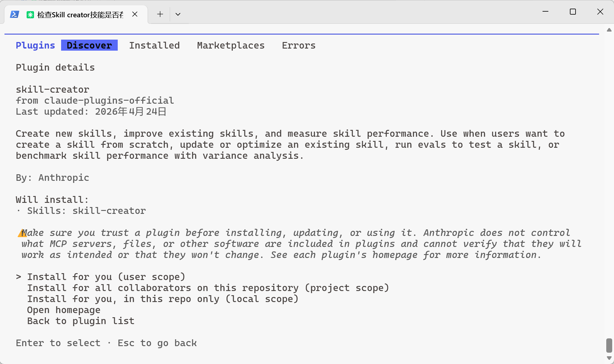Click the scrollbar down arrow
Viewport: 614px width, 364px height.
pyautogui.click(x=609, y=358)
